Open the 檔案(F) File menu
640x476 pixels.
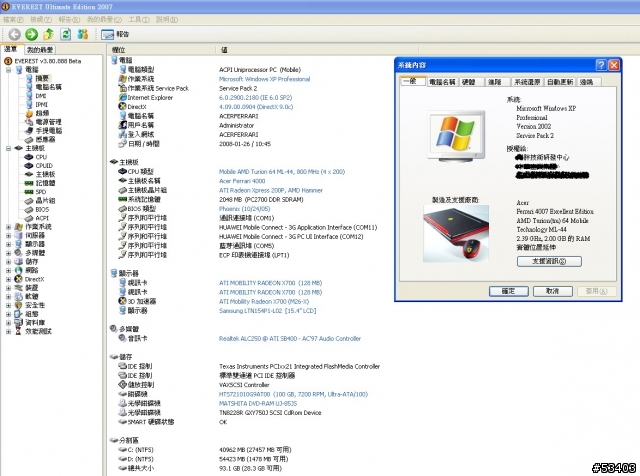click(13, 19)
